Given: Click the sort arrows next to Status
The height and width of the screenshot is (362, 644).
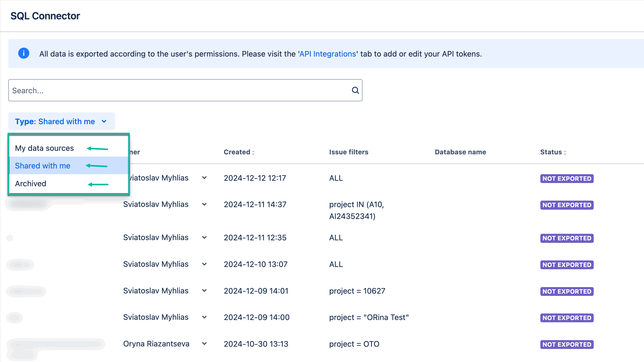Looking at the screenshot, I should 565,153.
